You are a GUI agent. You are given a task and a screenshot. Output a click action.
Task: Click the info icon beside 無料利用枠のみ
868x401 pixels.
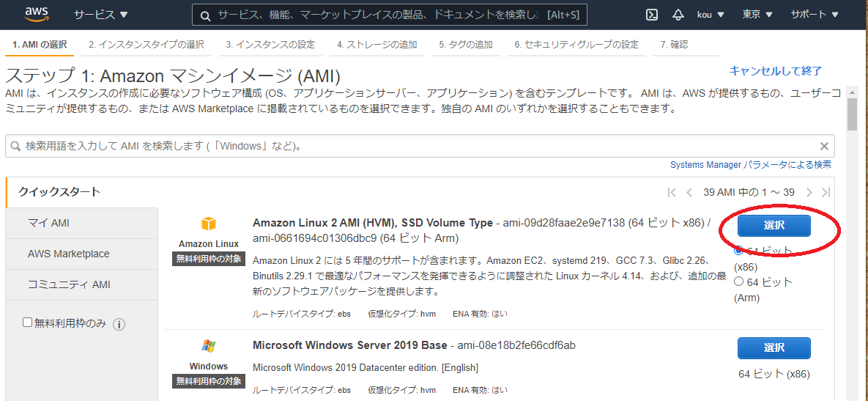119,324
